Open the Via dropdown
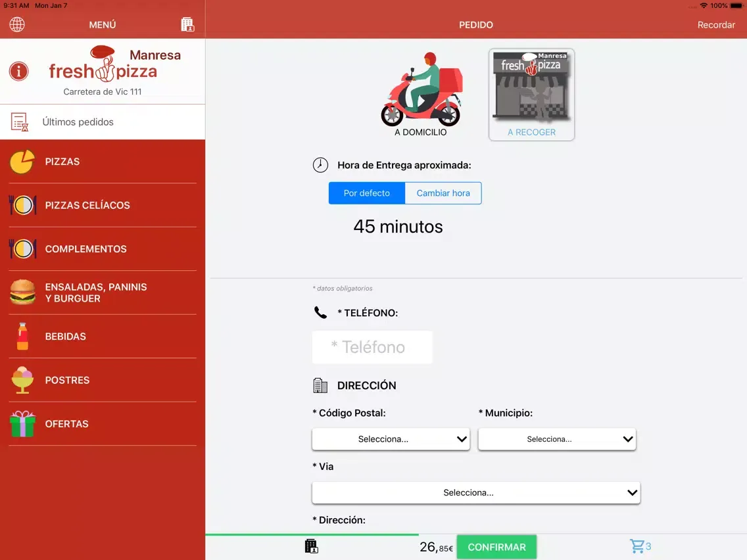 pos(476,493)
